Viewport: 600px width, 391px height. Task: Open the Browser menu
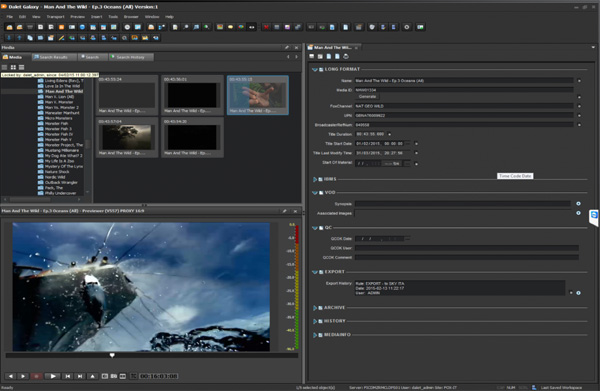click(x=131, y=17)
